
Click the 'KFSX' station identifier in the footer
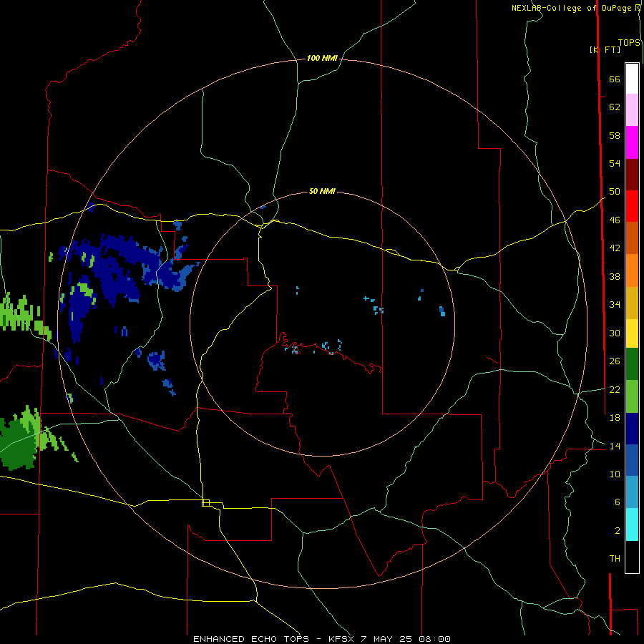[x=341, y=639]
